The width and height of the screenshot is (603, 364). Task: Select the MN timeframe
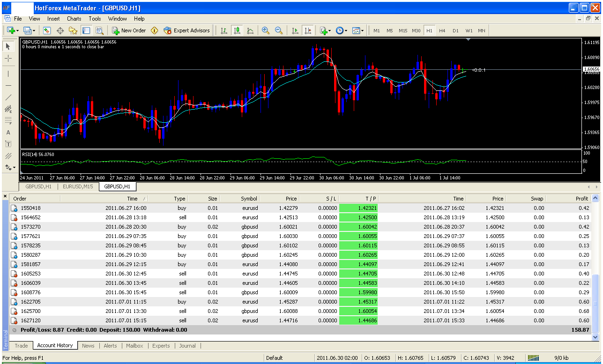tap(482, 30)
